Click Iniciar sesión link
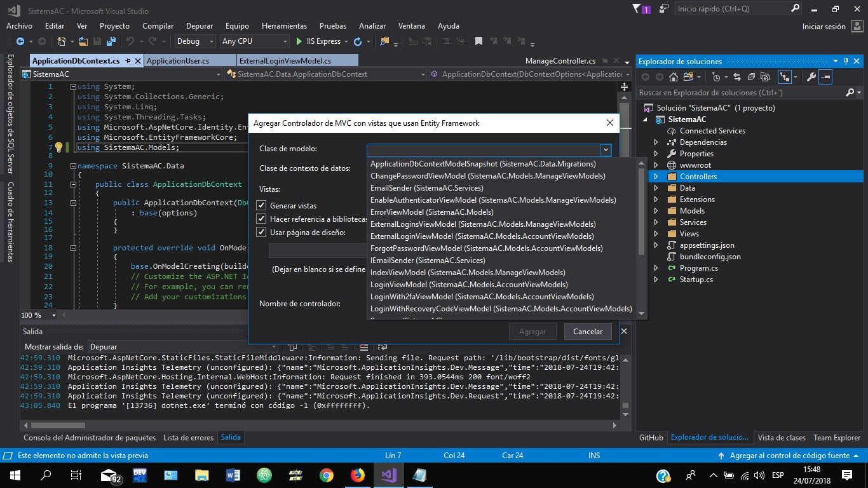This screenshot has width=868, height=488. click(824, 27)
